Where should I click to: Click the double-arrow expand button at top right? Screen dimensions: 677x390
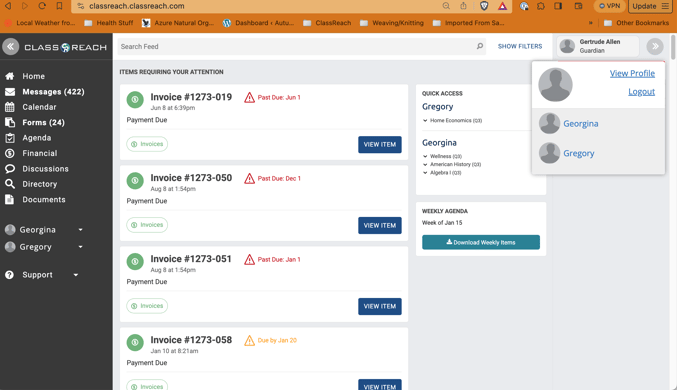655,46
